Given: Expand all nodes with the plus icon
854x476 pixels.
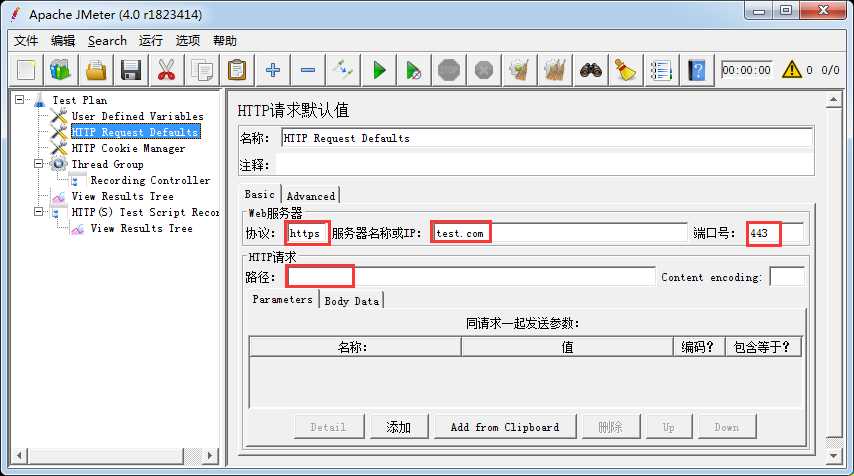Looking at the screenshot, I should click(x=273, y=70).
